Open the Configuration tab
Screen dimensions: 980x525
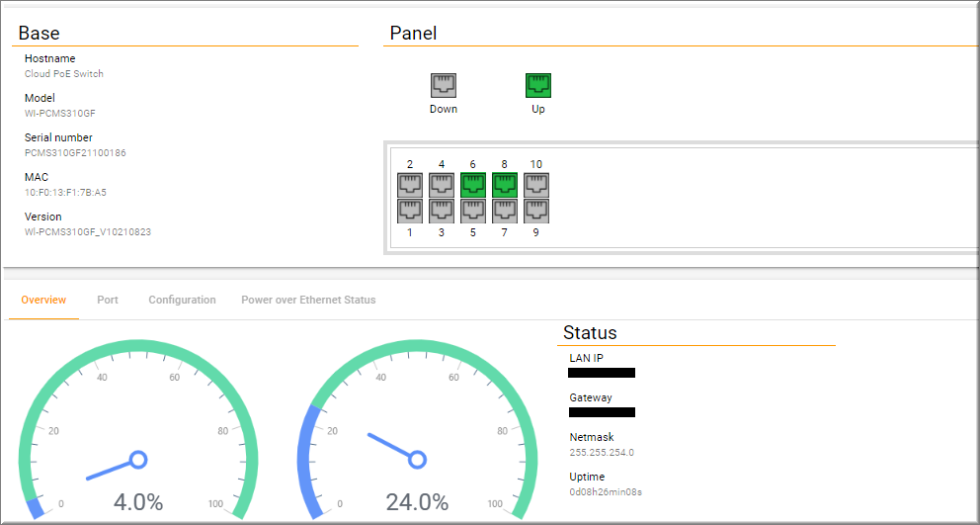[x=182, y=300]
